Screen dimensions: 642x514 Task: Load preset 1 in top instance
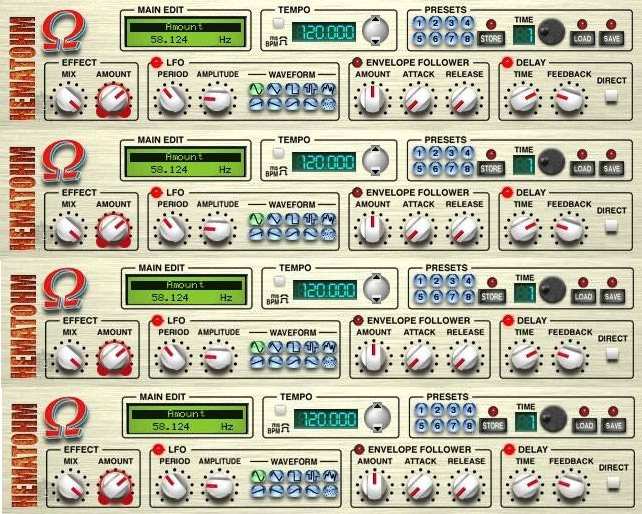click(x=418, y=23)
